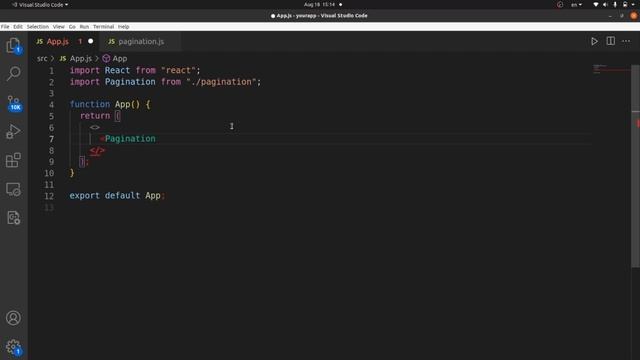Viewport: 640px width, 360px height.
Task: Open the system status menu in top bar
Action: pos(614,4)
